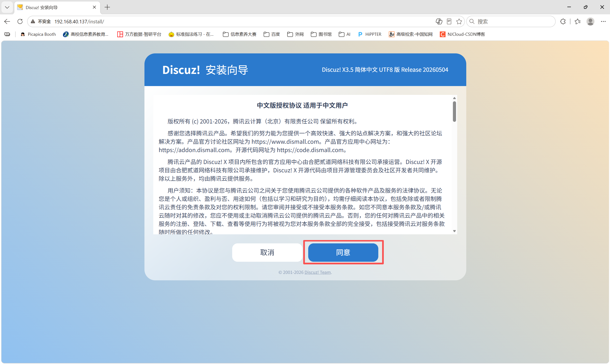The height and width of the screenshot is (364, 610).
Task: Enter immersive reader view icon
Action: pos(449,22)
